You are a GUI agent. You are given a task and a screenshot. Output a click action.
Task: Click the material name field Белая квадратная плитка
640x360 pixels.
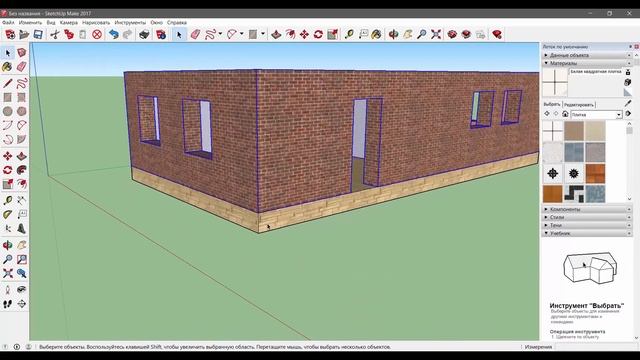point(596,71)
